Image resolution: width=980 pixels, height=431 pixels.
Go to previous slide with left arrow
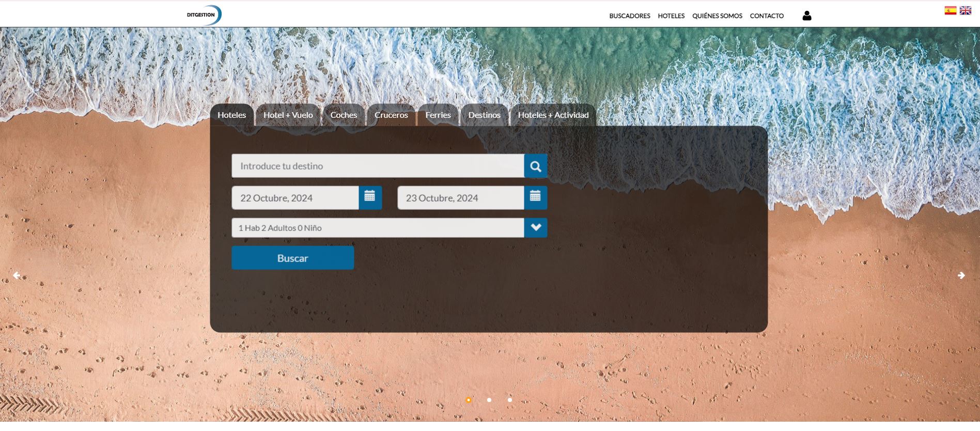(x=17, y=275)
